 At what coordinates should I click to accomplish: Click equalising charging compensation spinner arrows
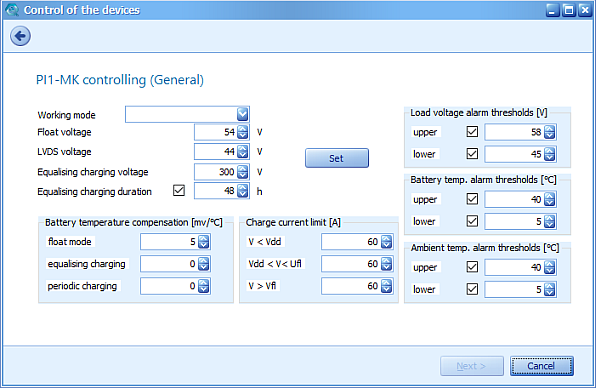click(204, 264)
